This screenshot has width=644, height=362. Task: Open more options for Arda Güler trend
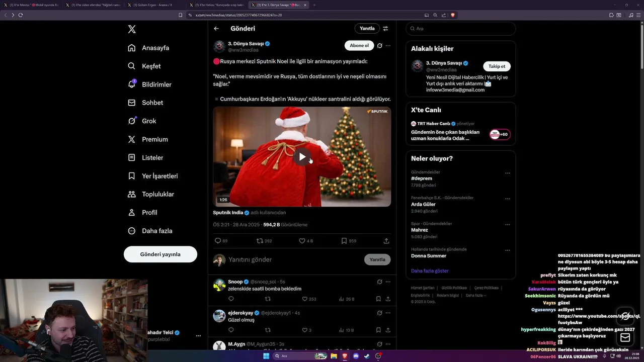tap(507, 199)
